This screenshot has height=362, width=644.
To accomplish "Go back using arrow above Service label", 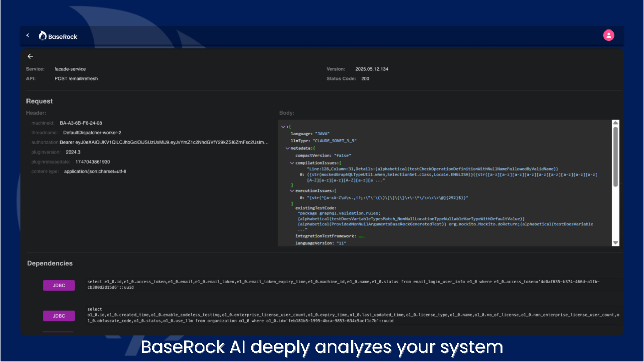I will pos(30,56).
